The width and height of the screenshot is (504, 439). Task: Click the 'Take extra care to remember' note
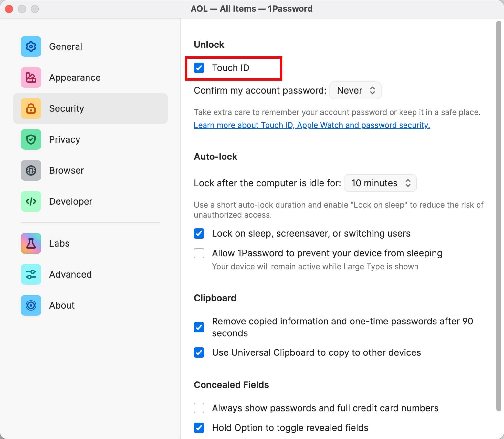click(x=337, y=112)
